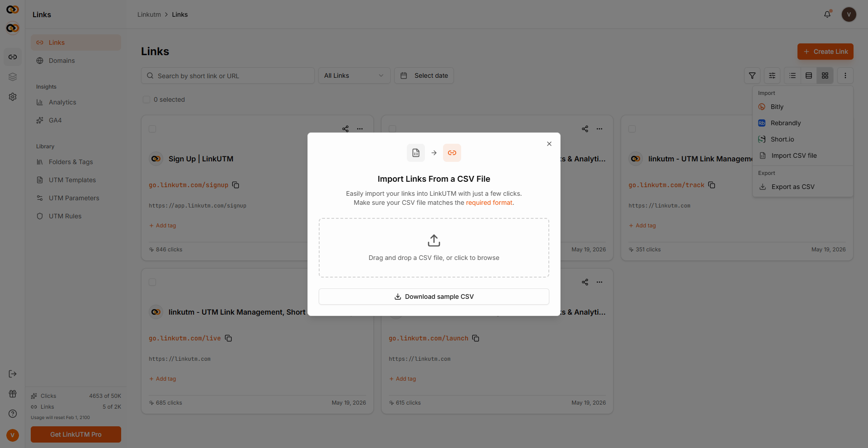Viewport: 868px width, 448px height.
Task: Open Folders & Tags in sidebar
Action: coord(76,162)
